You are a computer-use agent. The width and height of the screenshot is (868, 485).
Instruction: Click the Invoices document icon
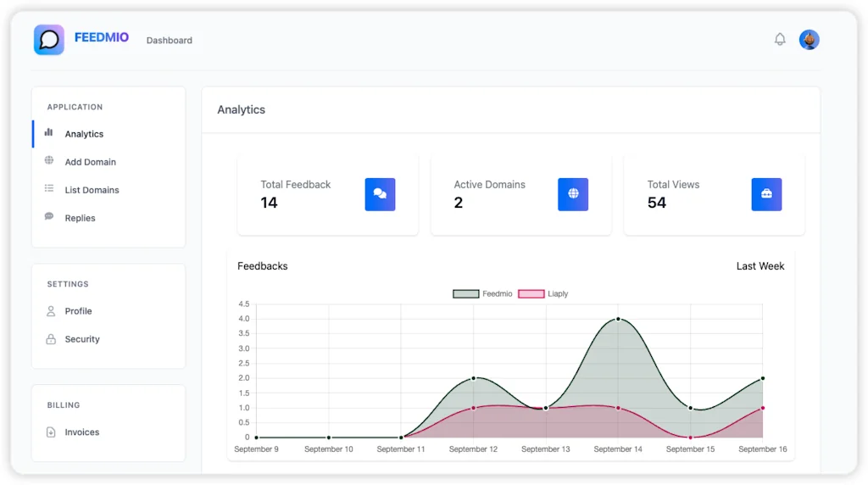click(x=50, y=432)
